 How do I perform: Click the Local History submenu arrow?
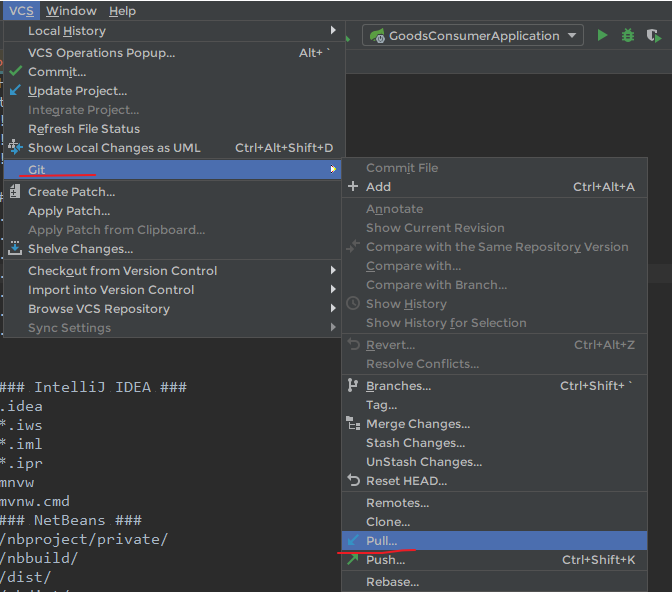[x=333, y=30]
